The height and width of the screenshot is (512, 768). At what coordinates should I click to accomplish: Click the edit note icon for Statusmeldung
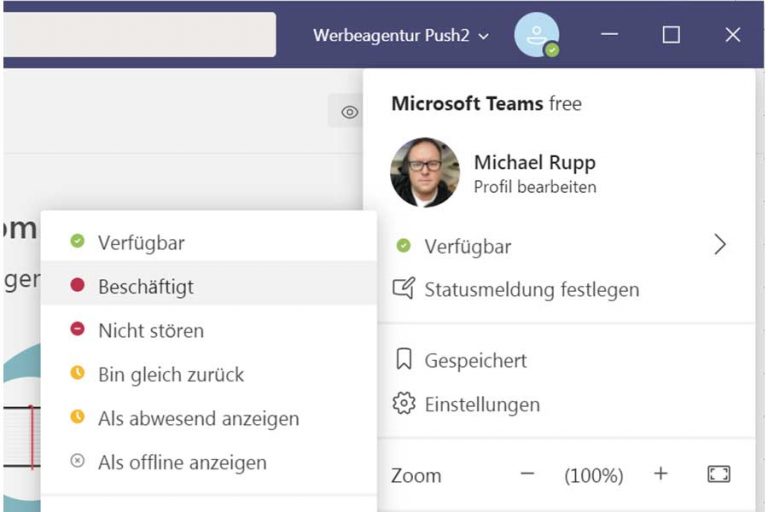(404, 288)
